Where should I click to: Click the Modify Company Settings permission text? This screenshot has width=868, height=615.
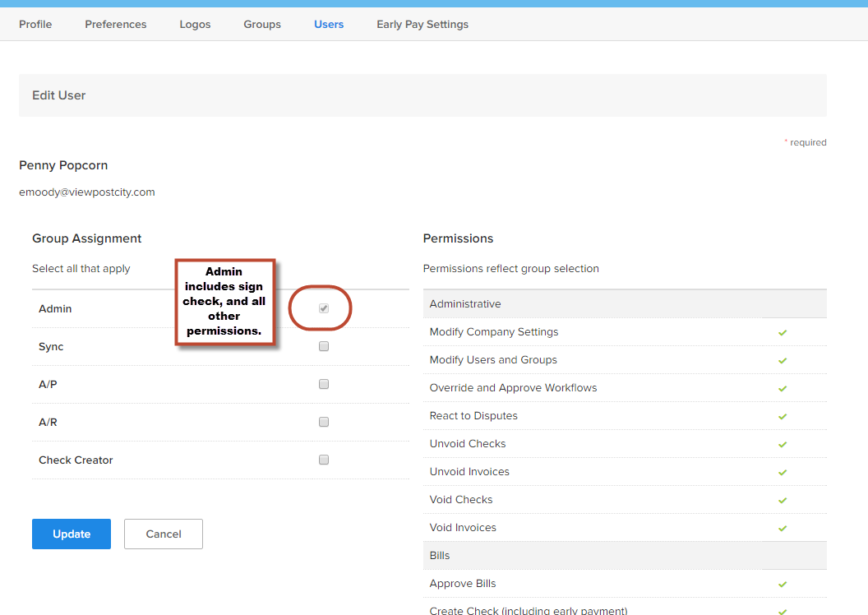[x=494, y=332]
